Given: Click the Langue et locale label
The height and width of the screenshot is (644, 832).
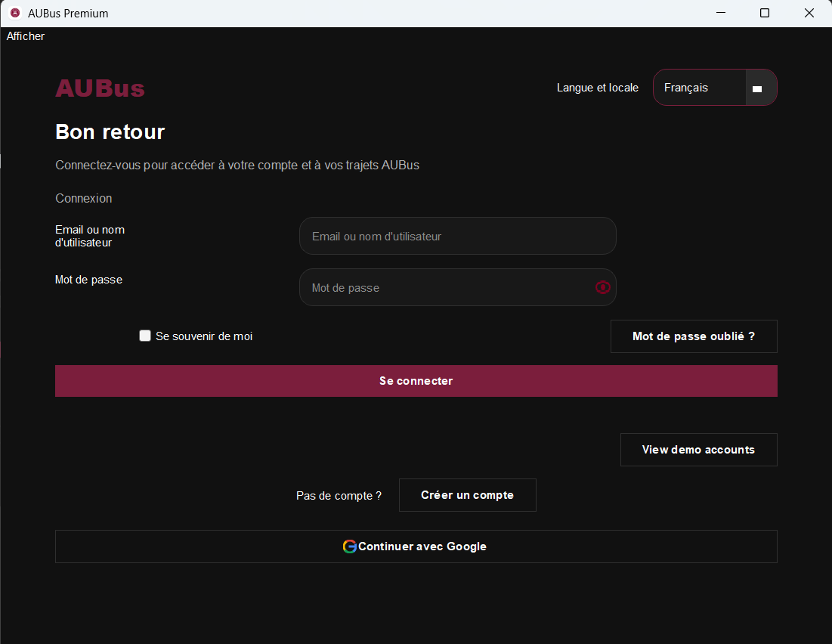Looking at the screenshot, I should pos(598,88).
